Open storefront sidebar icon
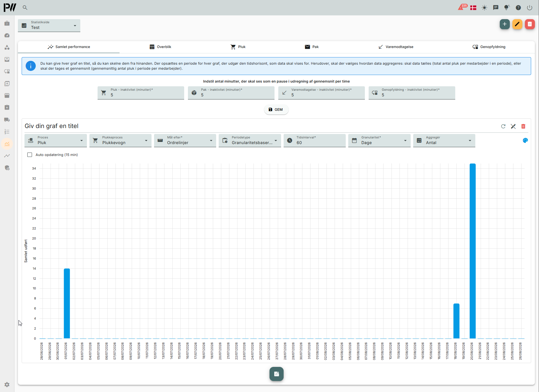The image size is (539, 392). [7, 95]
